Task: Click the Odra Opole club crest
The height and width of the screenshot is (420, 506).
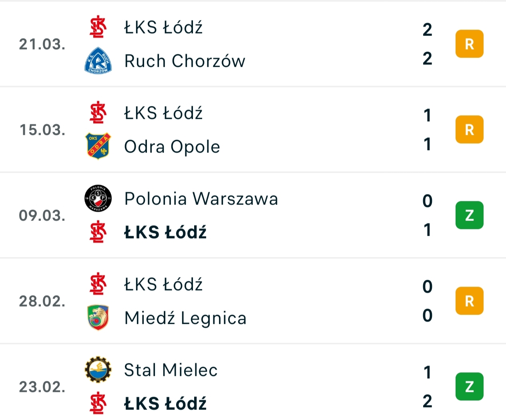Action: [98, 146]
